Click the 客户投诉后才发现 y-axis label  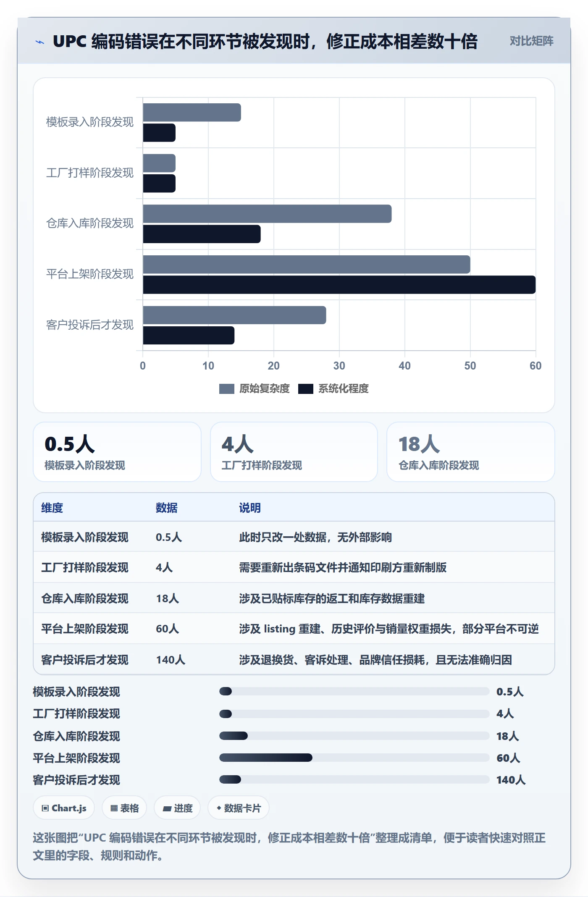click(x=90, y=325)
